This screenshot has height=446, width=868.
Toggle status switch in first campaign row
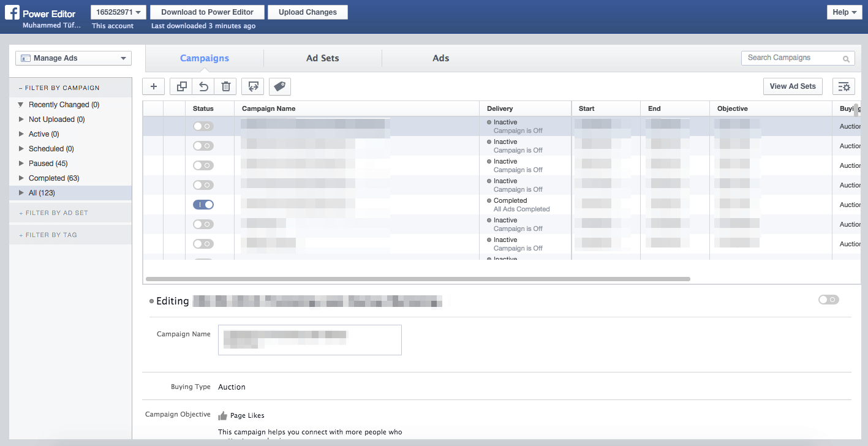203,126
